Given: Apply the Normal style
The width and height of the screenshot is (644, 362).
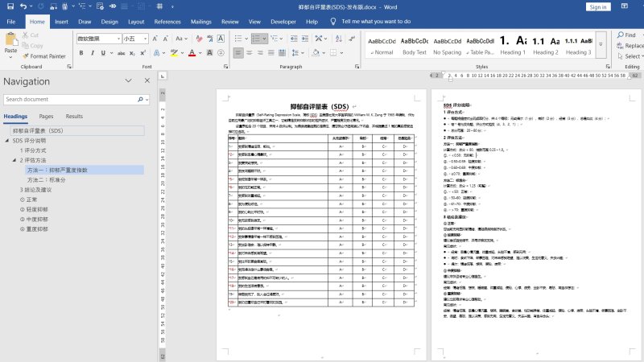Looking at the screenshot, I should coord(382,46).
